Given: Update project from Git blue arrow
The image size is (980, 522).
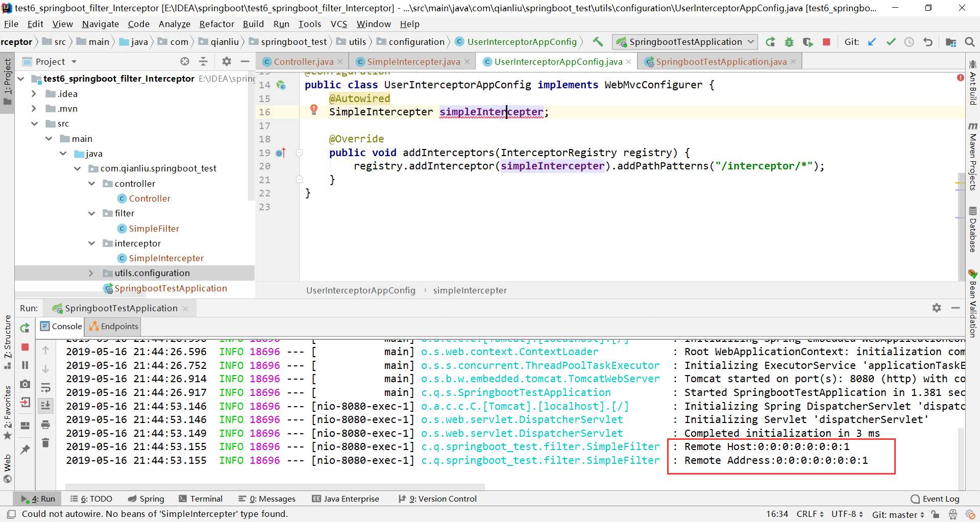Looking at the screenshot, I should point(872,42).
